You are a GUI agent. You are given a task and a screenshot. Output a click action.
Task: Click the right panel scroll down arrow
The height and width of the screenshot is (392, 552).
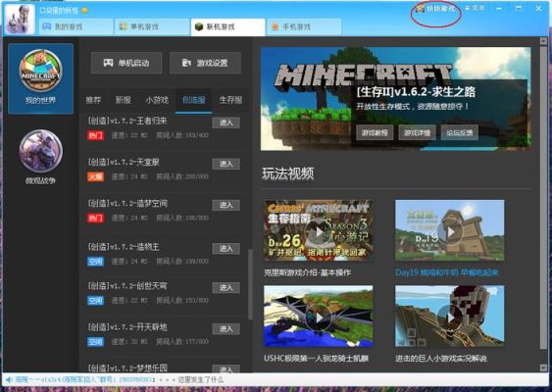point(543,367)
